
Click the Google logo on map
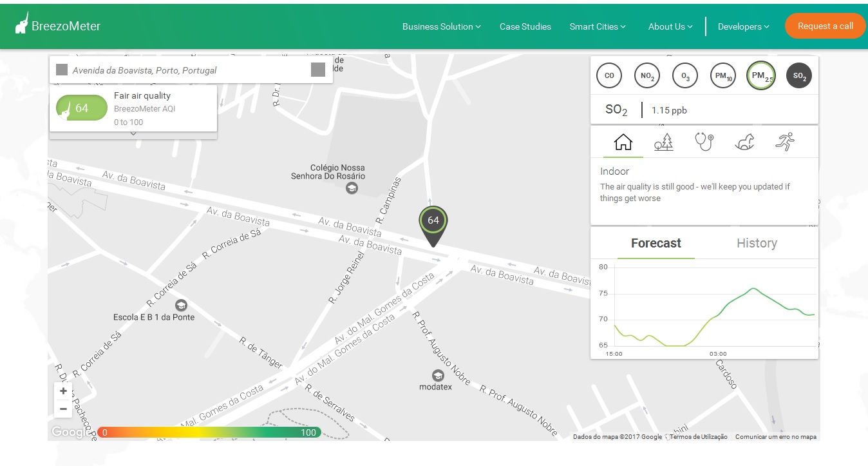(x=71, y=432)
